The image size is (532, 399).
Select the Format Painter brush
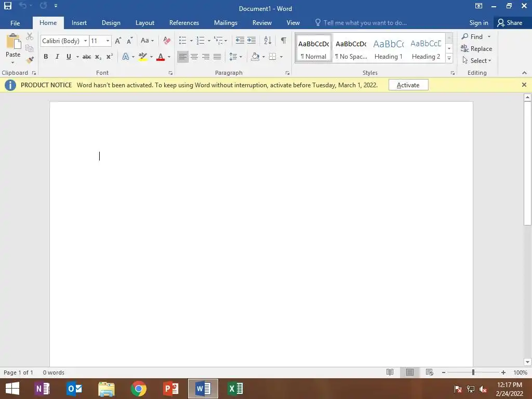tap(30, 60)
